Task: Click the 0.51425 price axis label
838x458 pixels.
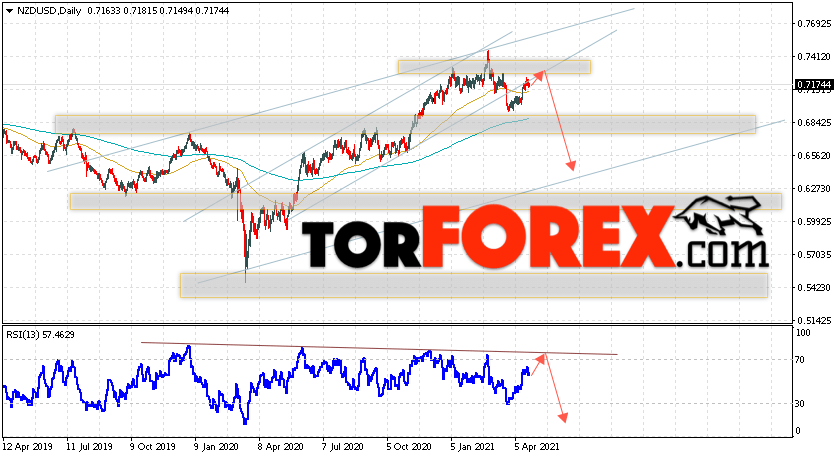Action: [x=814, y=320]
